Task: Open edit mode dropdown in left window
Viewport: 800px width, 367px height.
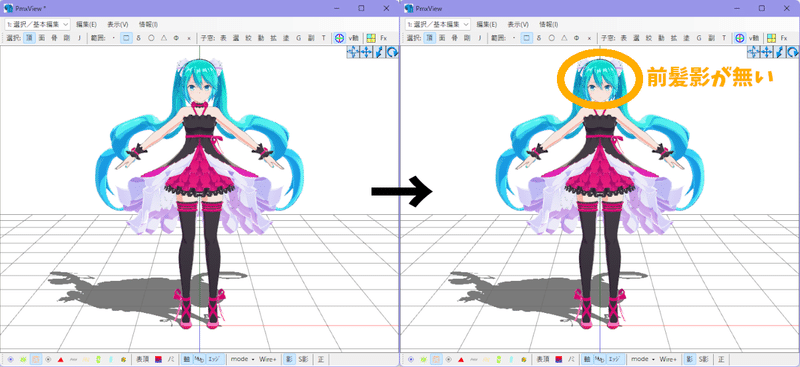Action: [38, 24]
